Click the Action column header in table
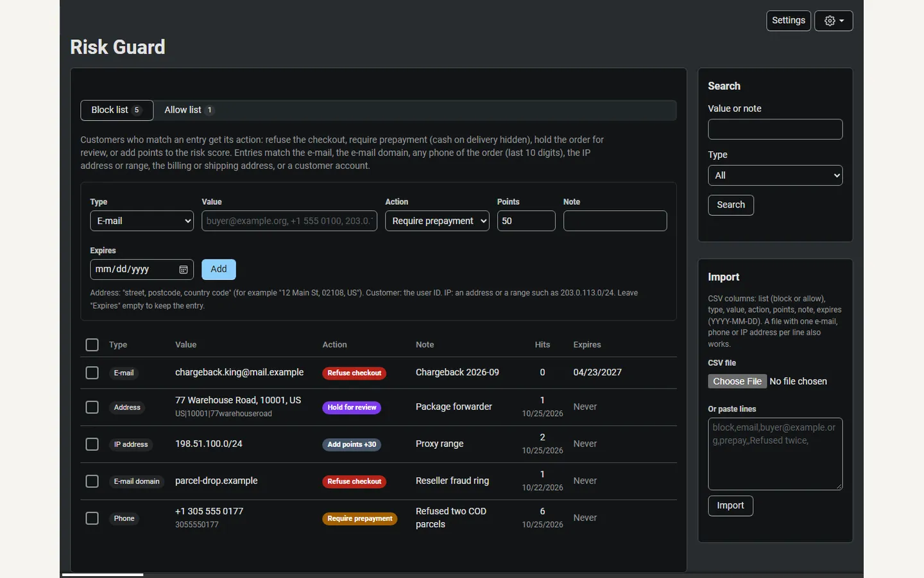The height and width of the screenshot is (578, 924). pyautogui.click(x=334, y=345)
